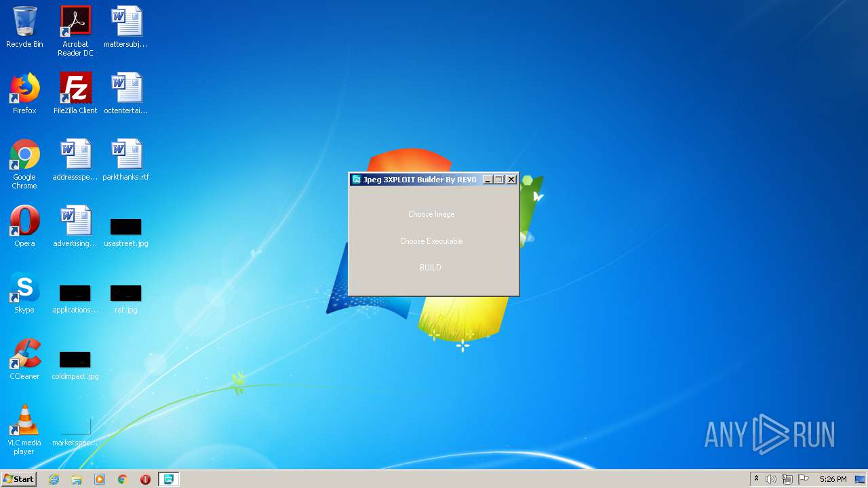Viewport: 868px width, 488px height.
Task: Select the advertising Word document icon
Action: [75, 226]
